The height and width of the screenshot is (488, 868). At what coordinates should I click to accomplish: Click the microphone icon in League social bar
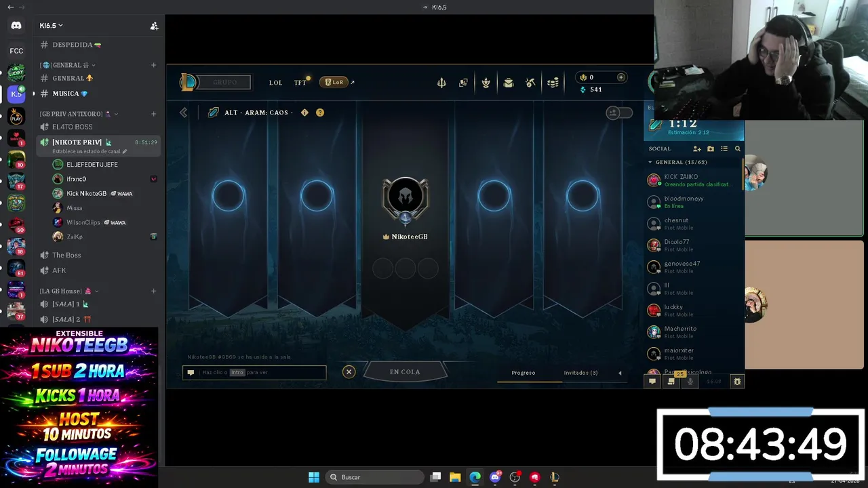click(690, 382)
